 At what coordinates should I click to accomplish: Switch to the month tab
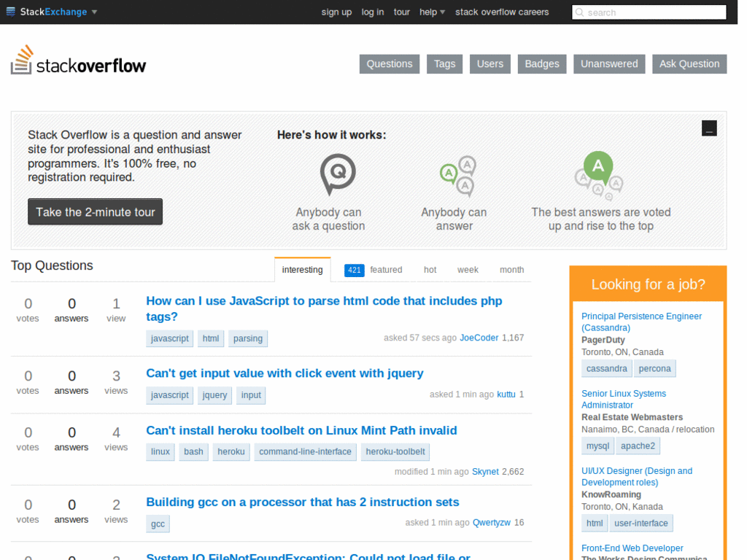point(511,270)
